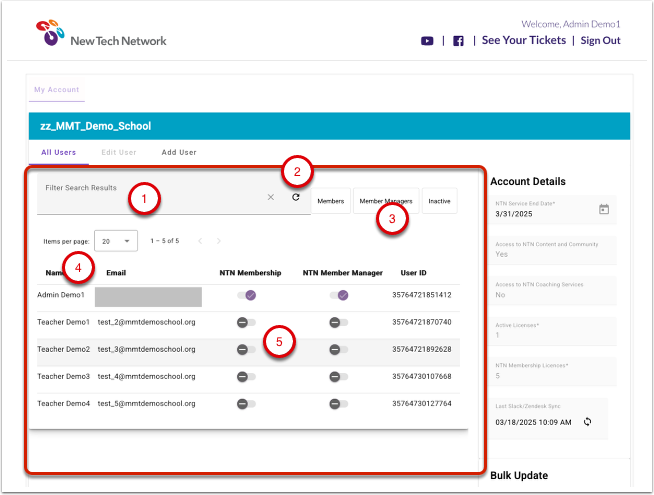Disable NTN Membership for Admin Demo1
Viewport: 654px width, 495px height.
click(246, 295)
